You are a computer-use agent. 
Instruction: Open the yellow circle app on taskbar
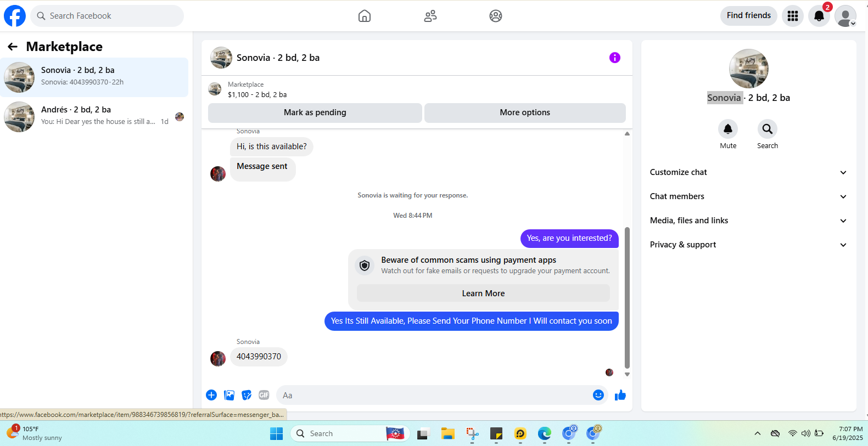coord(520,433)
